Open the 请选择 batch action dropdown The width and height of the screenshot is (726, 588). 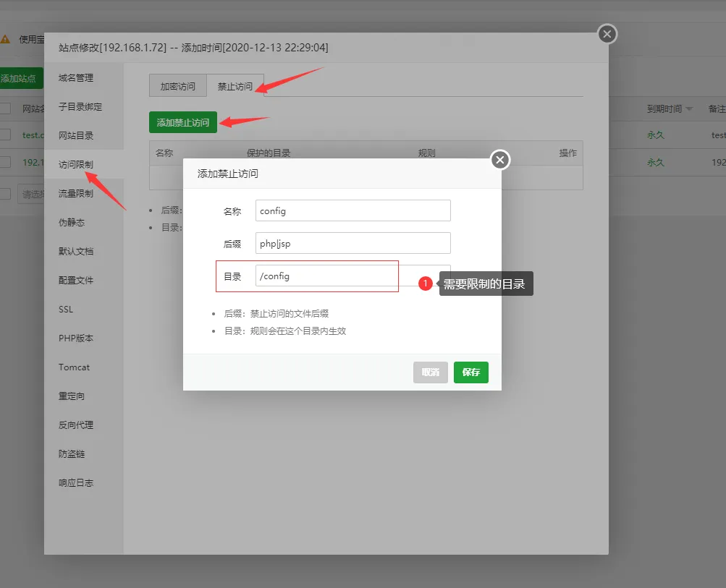[x=30, y=194]
